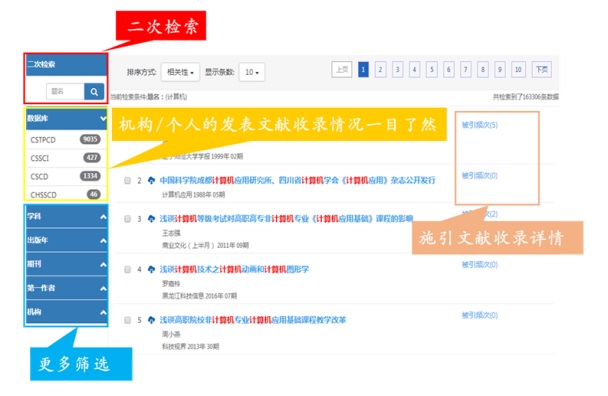Expand the 机构 filter panel

66,312
